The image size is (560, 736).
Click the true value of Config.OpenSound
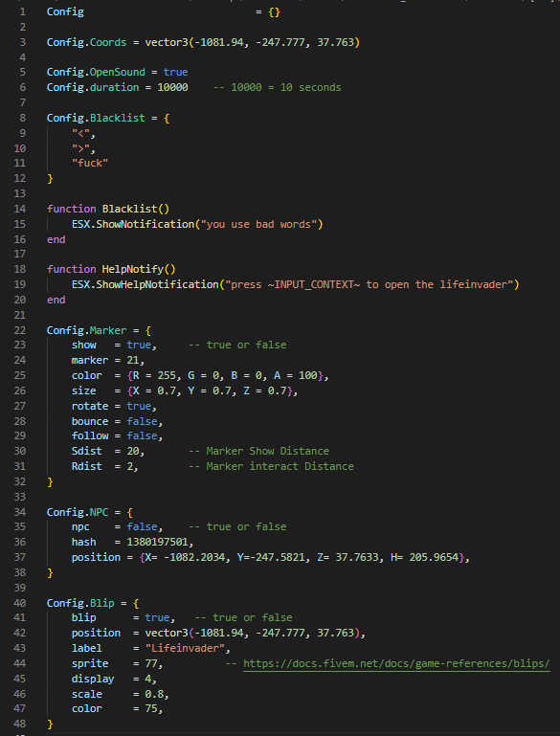click(x=175, y=73)
